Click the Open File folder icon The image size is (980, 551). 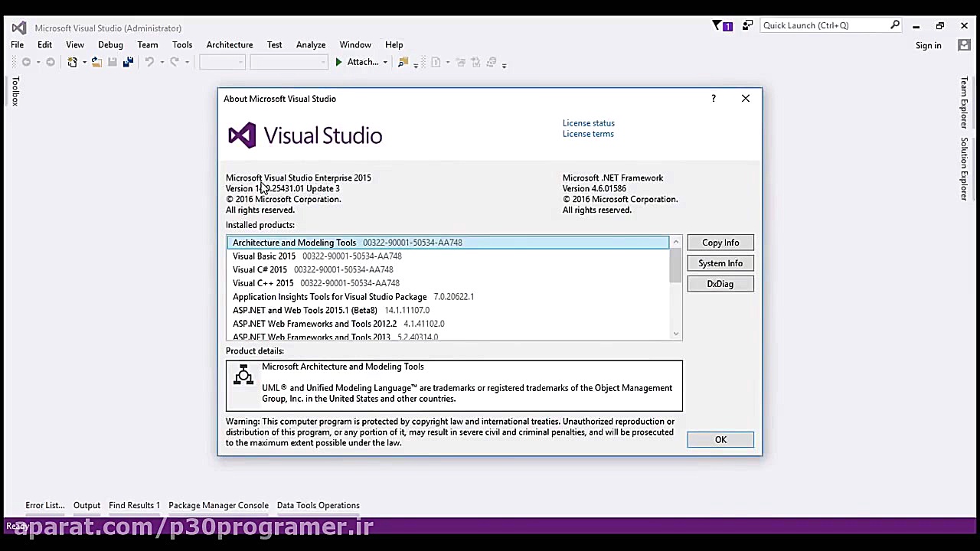click(96, 62)
